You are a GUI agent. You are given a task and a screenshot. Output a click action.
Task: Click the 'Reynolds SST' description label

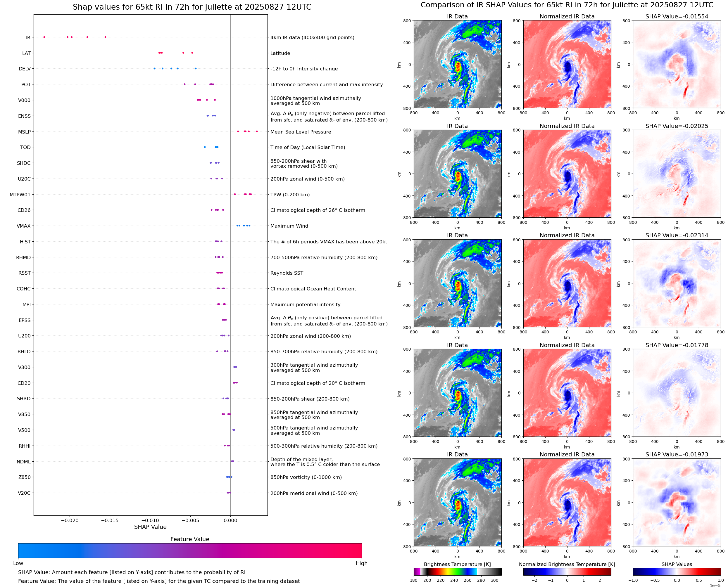[287, 273]
